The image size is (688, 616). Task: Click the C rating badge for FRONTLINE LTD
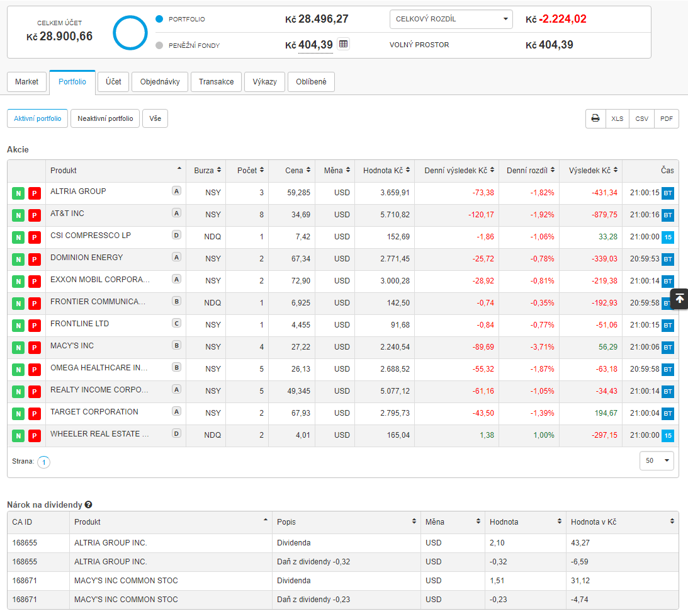tap(176, 323)
